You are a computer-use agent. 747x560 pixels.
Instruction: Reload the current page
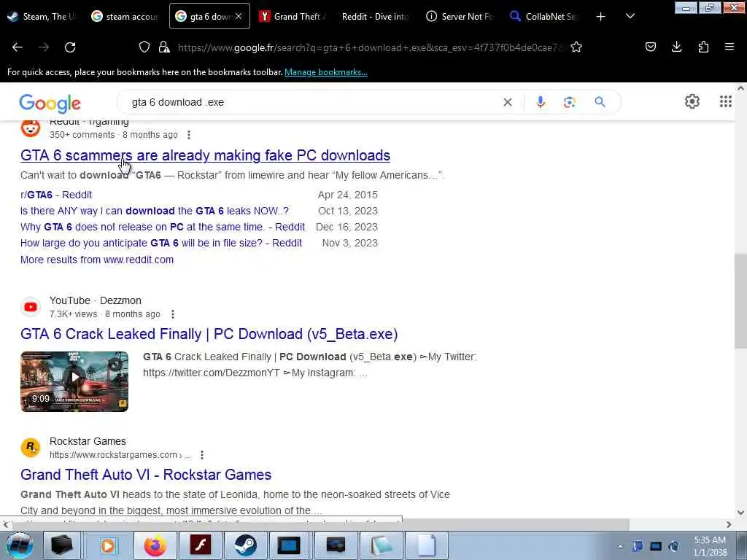[x=70, y=47]
